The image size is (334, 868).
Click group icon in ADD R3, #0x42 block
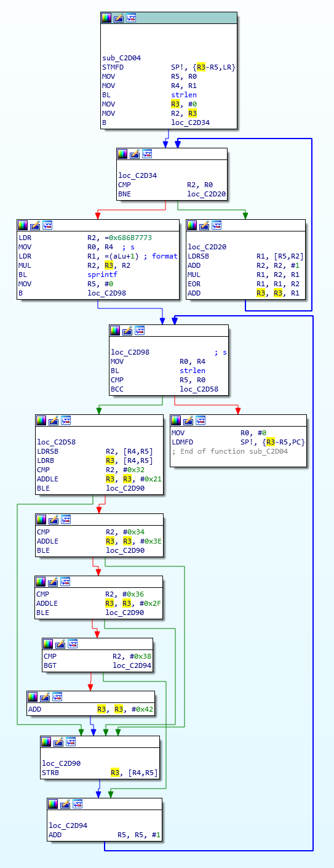coord(57,697)
